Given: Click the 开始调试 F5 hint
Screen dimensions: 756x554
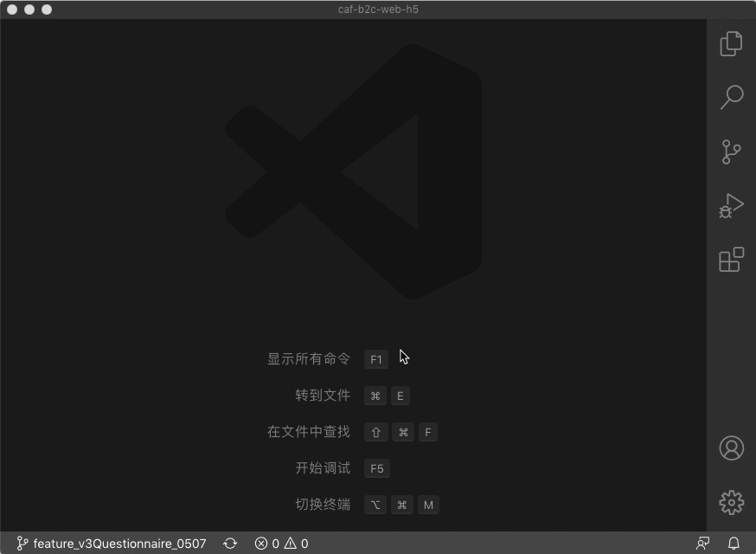Looking at the screenshot, I should [x=376, y=468].
